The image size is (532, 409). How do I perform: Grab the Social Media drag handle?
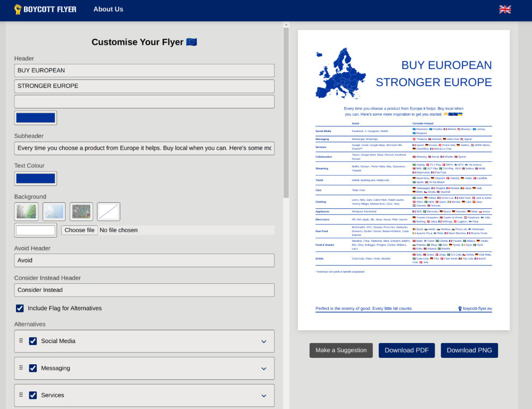[21, 340]
